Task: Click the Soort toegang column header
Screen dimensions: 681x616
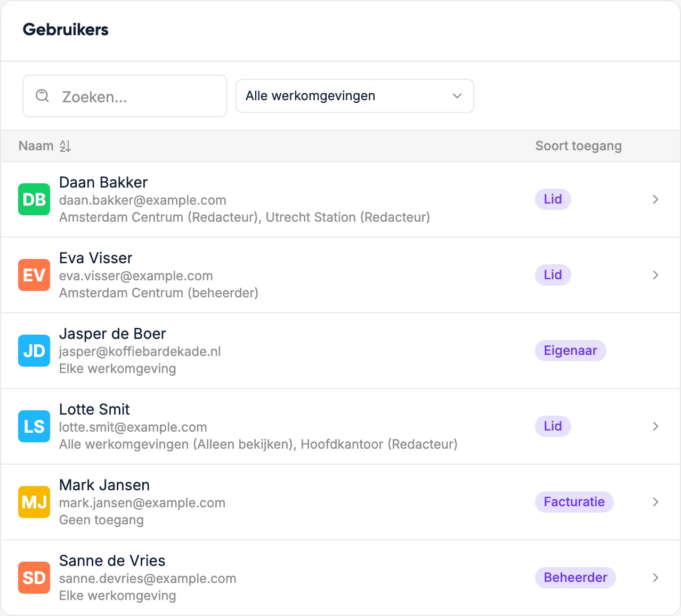Action: pyautogui.click(x=578, y=146)
